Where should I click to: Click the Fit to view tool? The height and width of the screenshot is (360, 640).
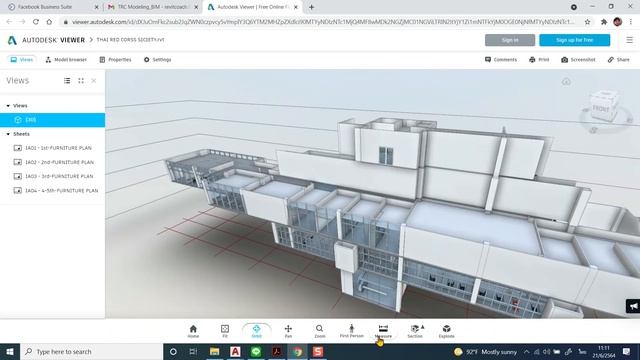[x=225, y=331]
